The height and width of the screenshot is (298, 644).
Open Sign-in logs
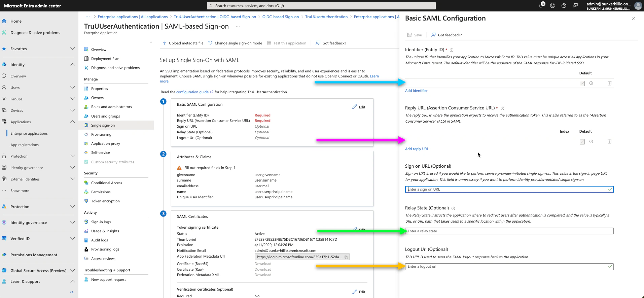click(x=101, y=222)
